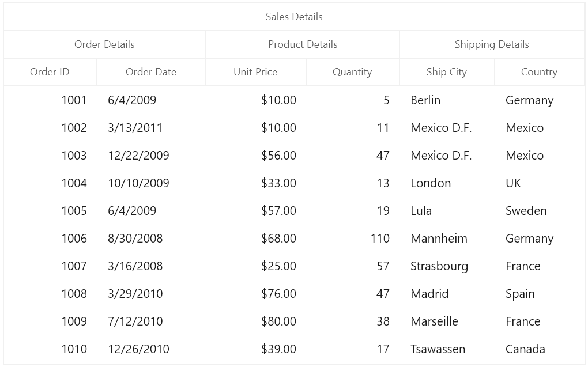Viewport: 588px width, 367px height.
Task: Select the Tsawassen ship city cell
Action: (x=447, y=349)
